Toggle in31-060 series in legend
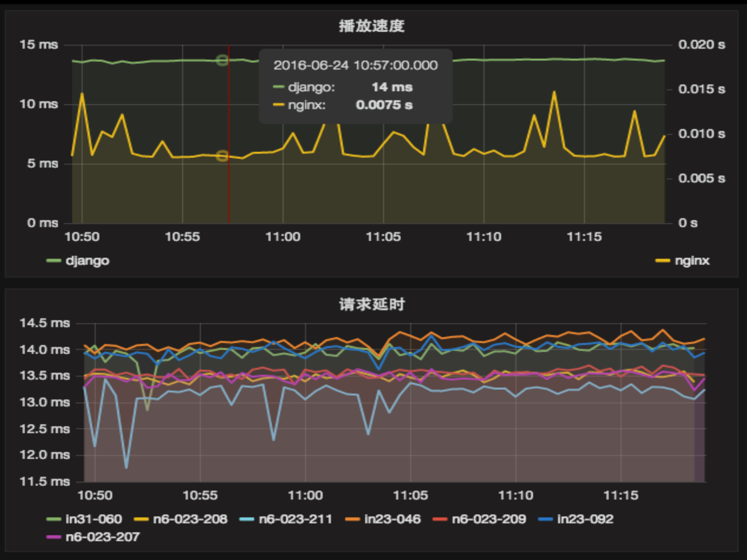This screenshot has width=747, height=560. click(94, 519)
